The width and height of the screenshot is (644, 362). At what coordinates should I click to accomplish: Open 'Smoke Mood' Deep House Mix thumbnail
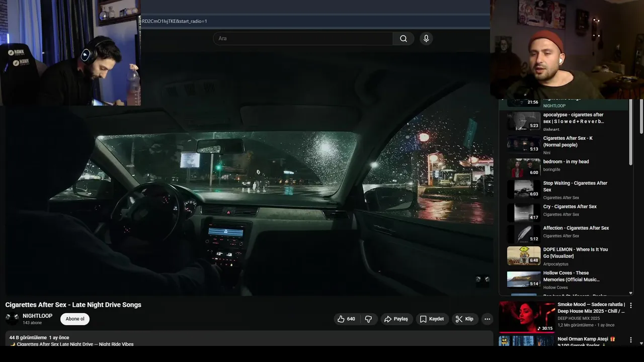click(x=527, y=317)
